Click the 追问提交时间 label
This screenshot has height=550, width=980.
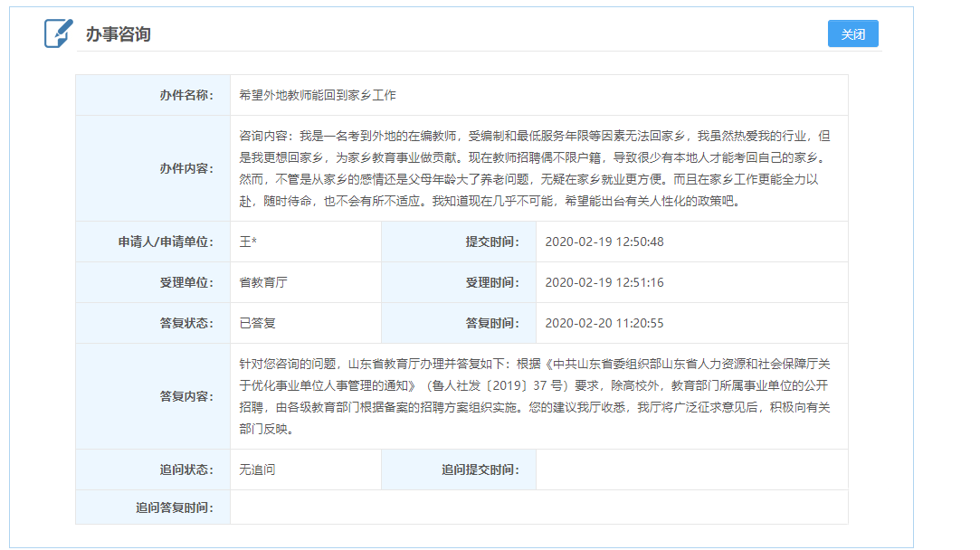(x=480, y=469)
